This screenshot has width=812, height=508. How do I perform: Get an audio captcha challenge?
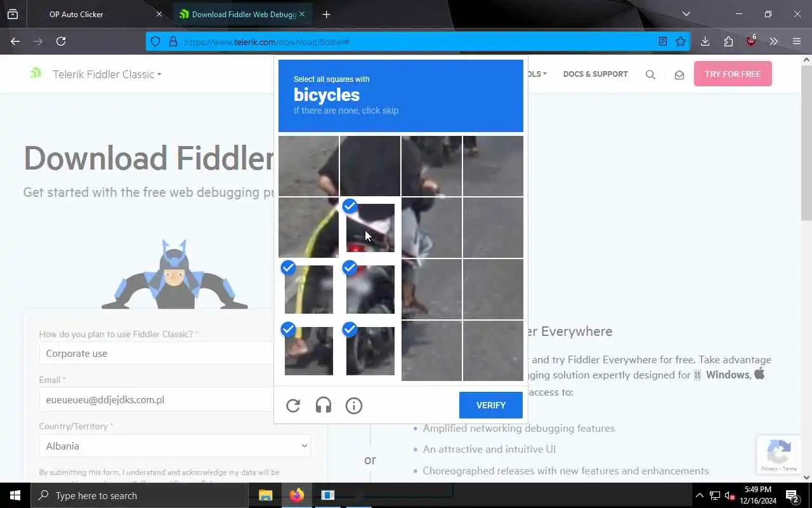tap(324, 405)
